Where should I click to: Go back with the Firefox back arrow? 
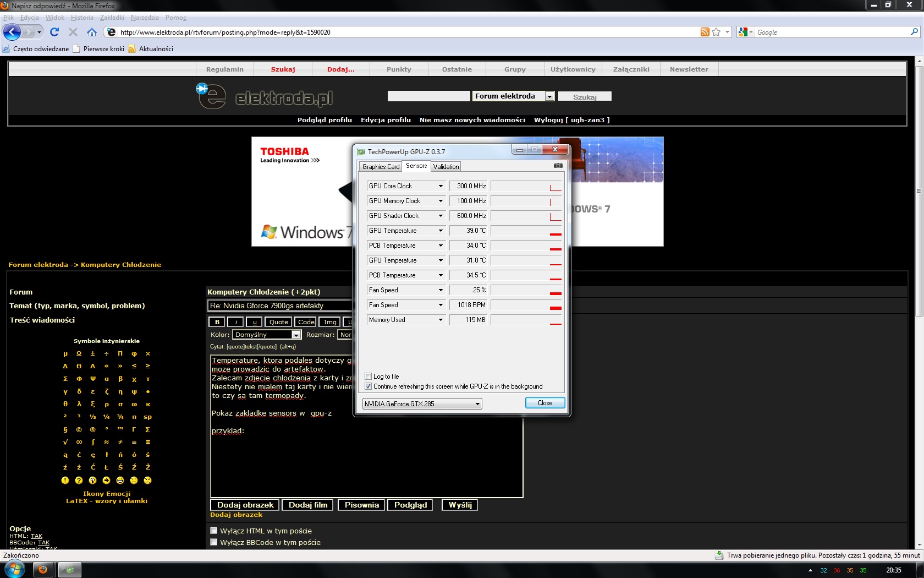click(x=12, y=32)
